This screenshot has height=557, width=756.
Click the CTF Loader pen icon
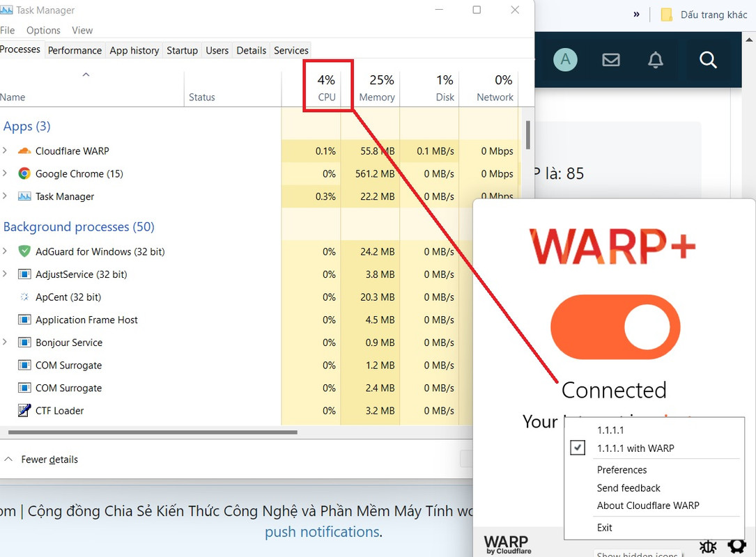(x=24, y=410)
